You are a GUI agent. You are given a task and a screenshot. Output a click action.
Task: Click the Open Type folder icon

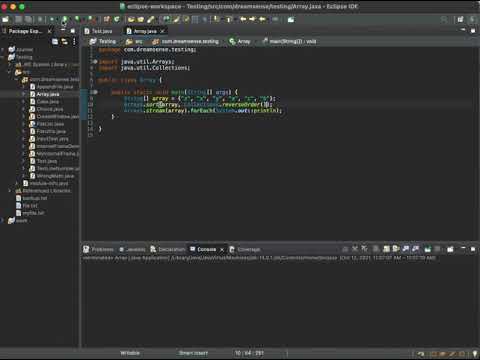tap(131, 19)
